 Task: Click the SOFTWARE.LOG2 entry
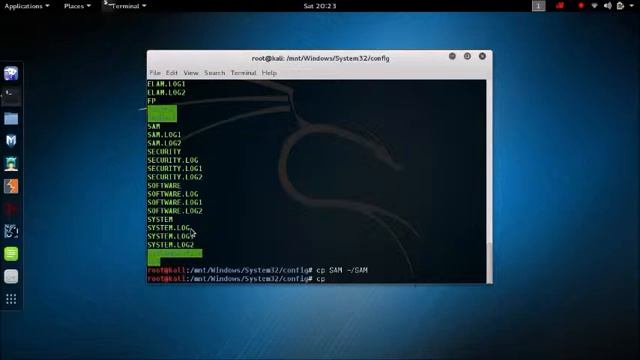175,211
